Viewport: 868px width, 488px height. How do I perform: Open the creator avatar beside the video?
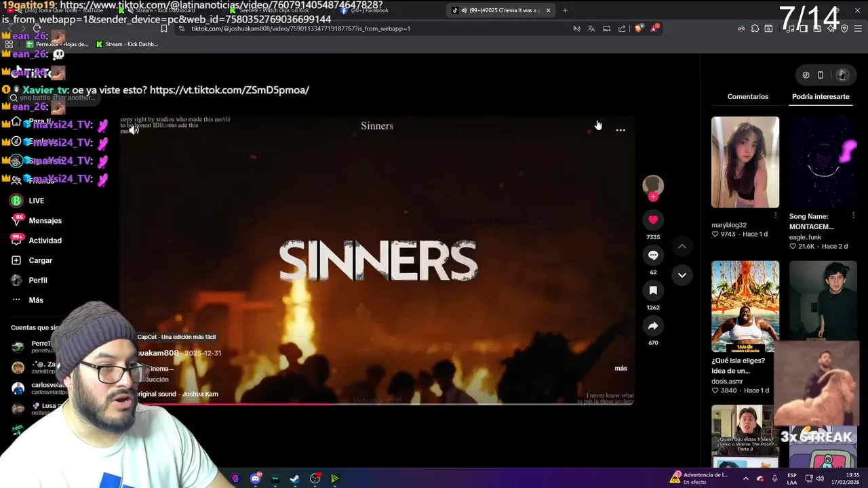pyautogui.click(x=653, y=185)
